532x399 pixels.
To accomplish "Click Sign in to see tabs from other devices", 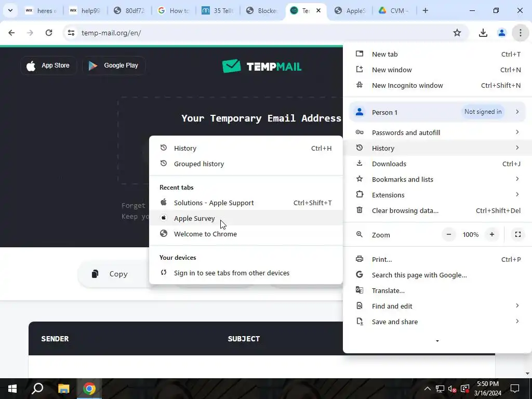I will click(x=246, y=273).
